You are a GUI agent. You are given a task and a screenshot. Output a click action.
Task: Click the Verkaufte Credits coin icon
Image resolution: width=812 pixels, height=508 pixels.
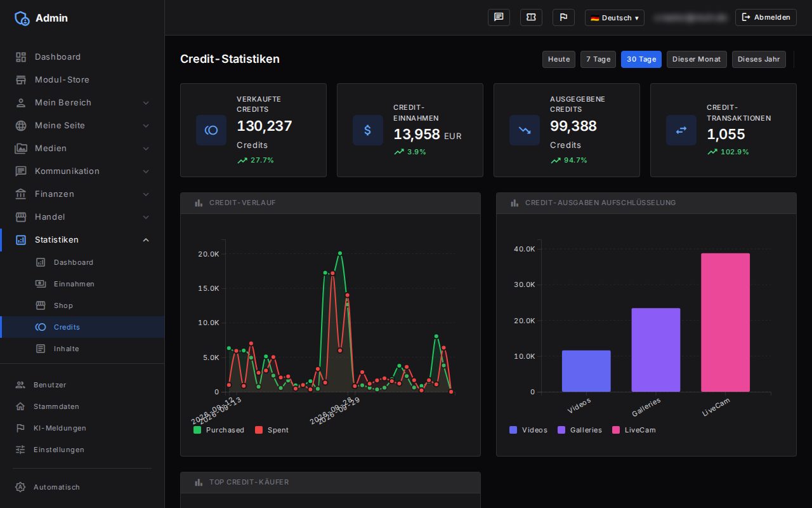pyautogui.click(x=211, y=130)
